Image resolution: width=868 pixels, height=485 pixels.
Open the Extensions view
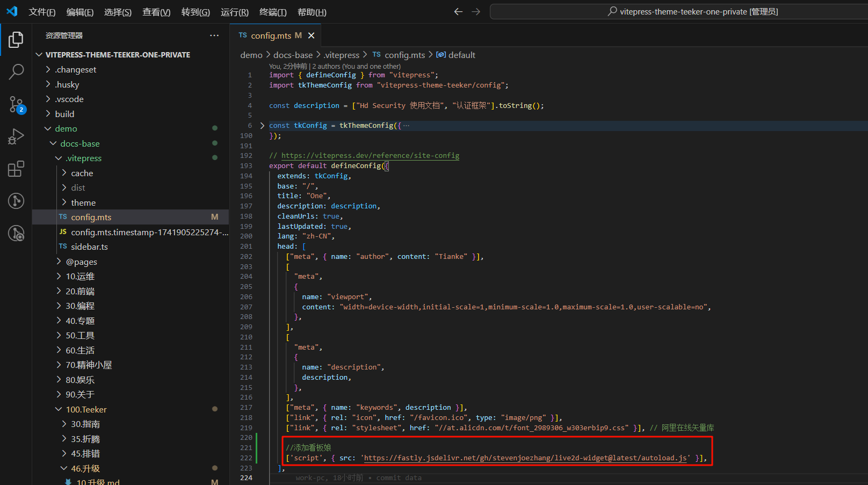(16, 169)
